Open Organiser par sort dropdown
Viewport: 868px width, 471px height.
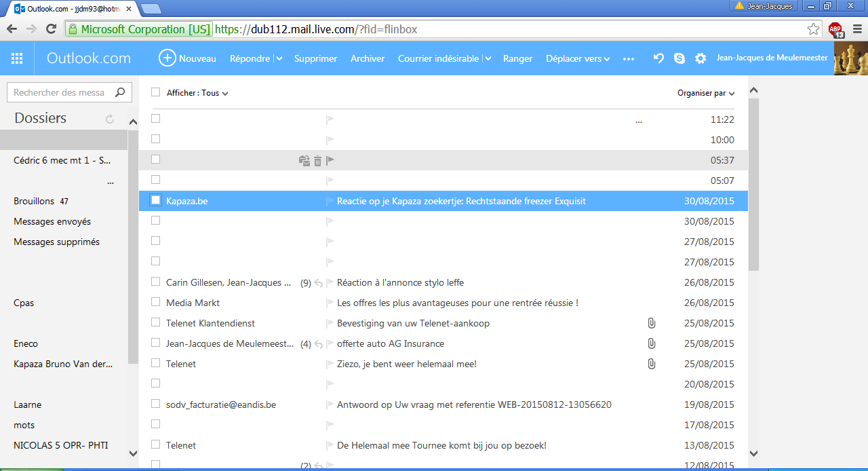click(x=706, y=93)
